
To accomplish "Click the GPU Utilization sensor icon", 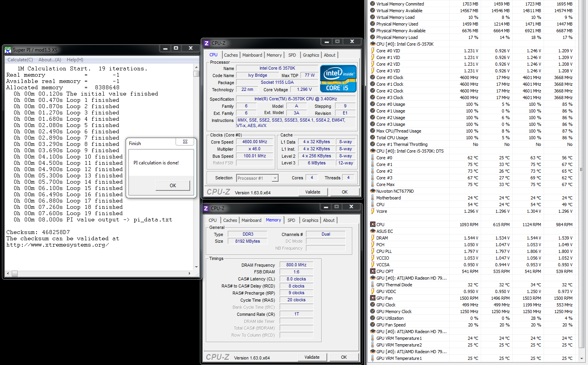I will (372, 318).
